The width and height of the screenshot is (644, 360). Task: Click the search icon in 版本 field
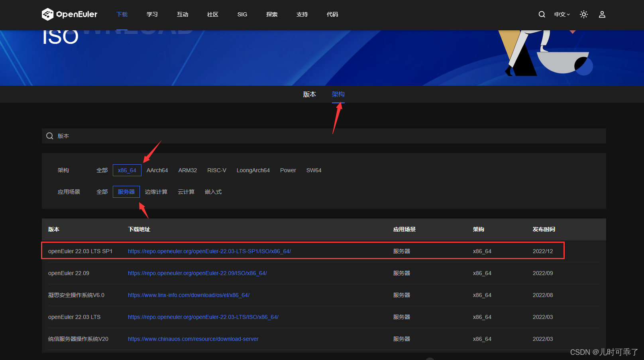click(x=50, y=136)
